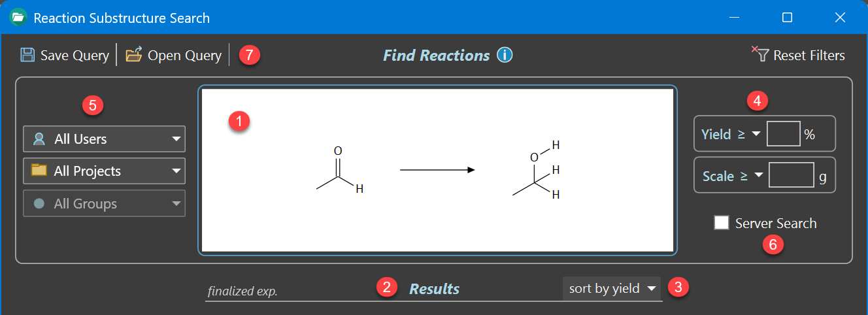Screen dimensions: 868x315
Task: Change the Yield comparison operator dropdown
Action: [x=756, y=135]
